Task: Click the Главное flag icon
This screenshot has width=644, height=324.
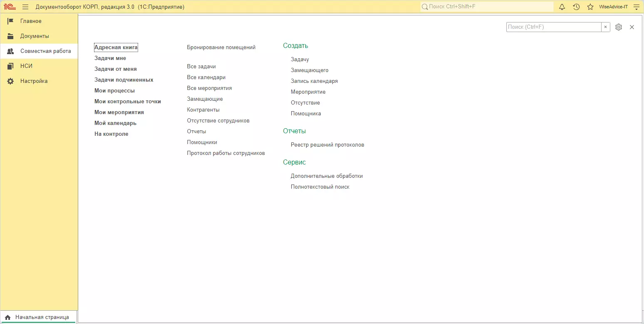Action: click(10, 21)
